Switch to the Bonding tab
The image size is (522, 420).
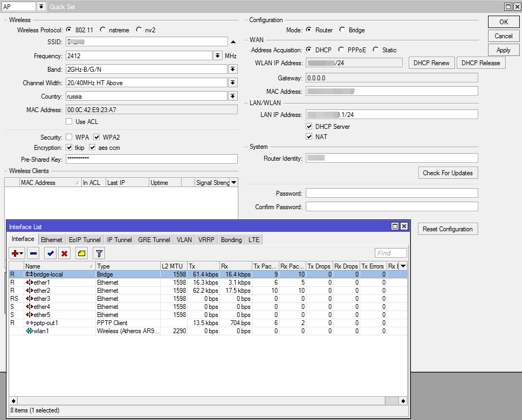click(231, 239)
